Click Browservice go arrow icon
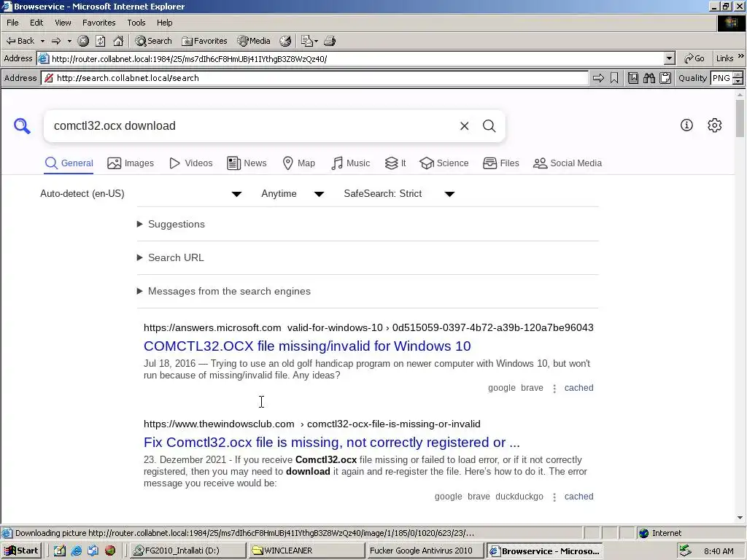This screenshot has height=560, width=747. pos(598,78)
